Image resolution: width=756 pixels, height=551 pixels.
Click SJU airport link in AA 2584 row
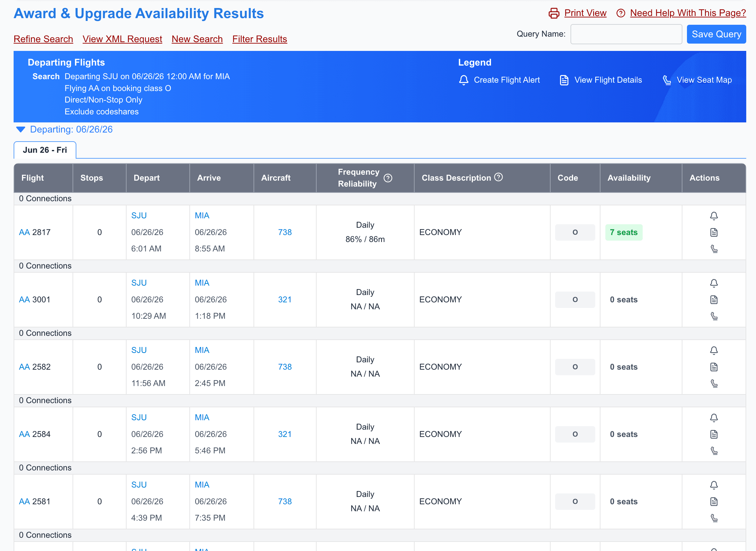(x=139, y=417)
